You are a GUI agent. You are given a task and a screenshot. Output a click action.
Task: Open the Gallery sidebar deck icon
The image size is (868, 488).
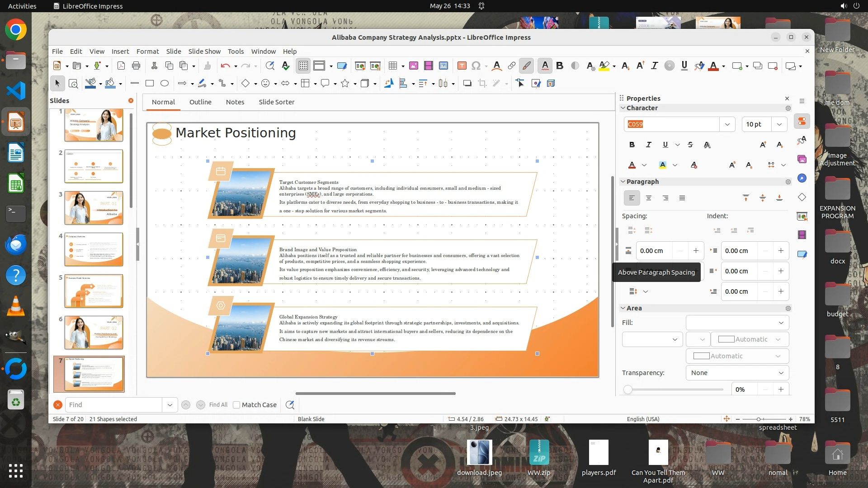[x=802, y=159]
